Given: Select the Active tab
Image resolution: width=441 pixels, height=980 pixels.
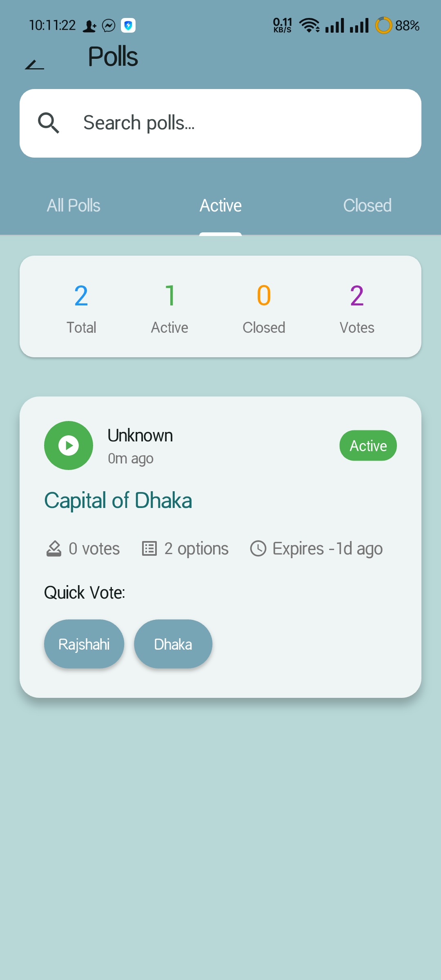Looking at the screenshot, I should pyautogui.click(x=220, y=205).
